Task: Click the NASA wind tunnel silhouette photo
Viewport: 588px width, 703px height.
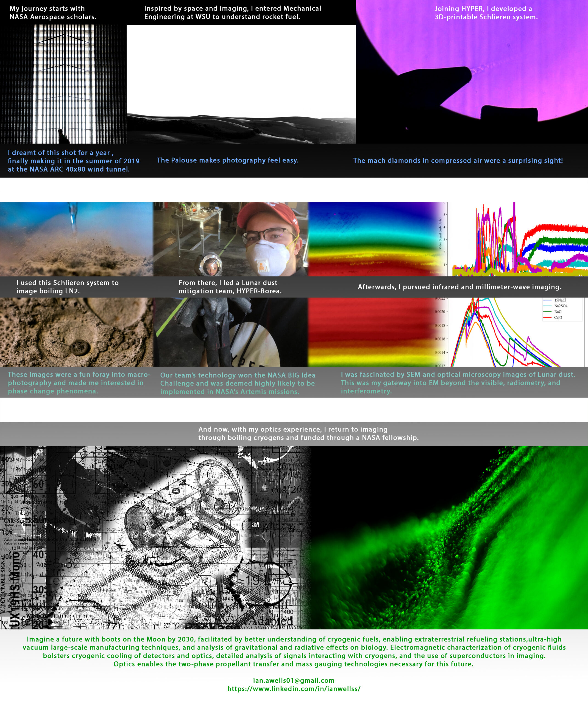Action: (x=63, y=84)
